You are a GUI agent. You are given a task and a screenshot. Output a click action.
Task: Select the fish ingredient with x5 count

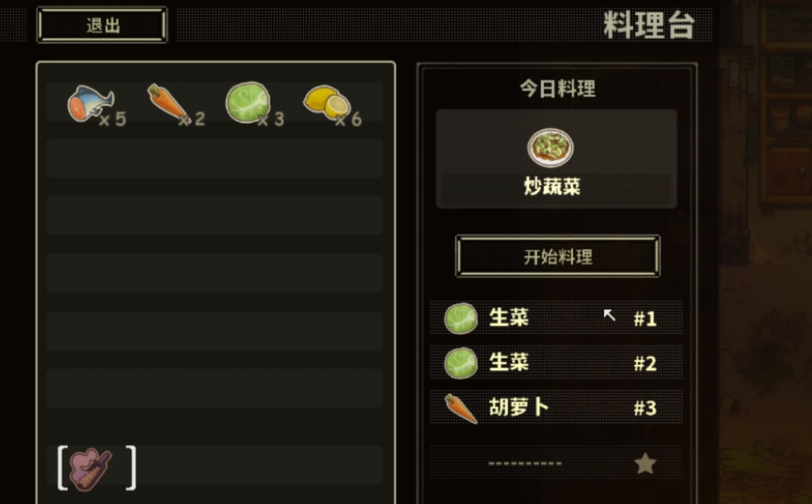[91, 103]
